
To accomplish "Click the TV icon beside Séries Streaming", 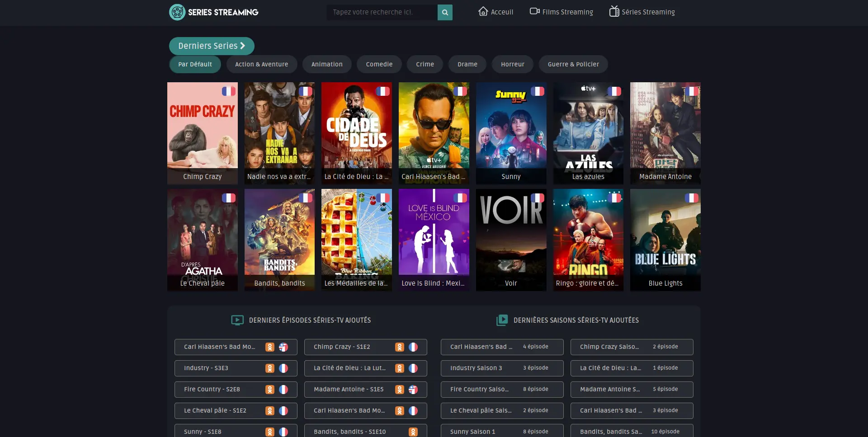I will [x=614, y=11].
